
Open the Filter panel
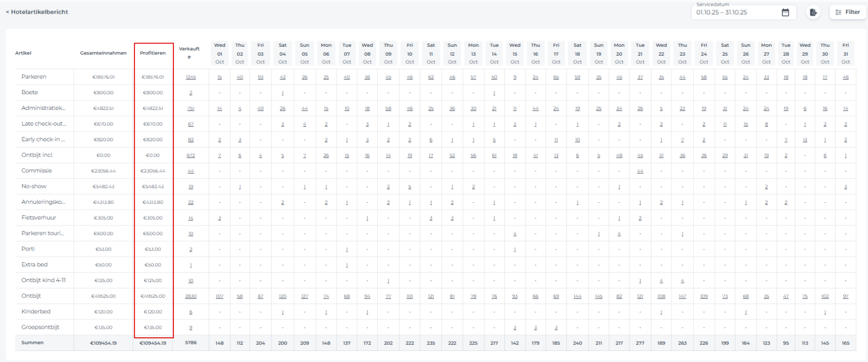[x=847, y=12]
